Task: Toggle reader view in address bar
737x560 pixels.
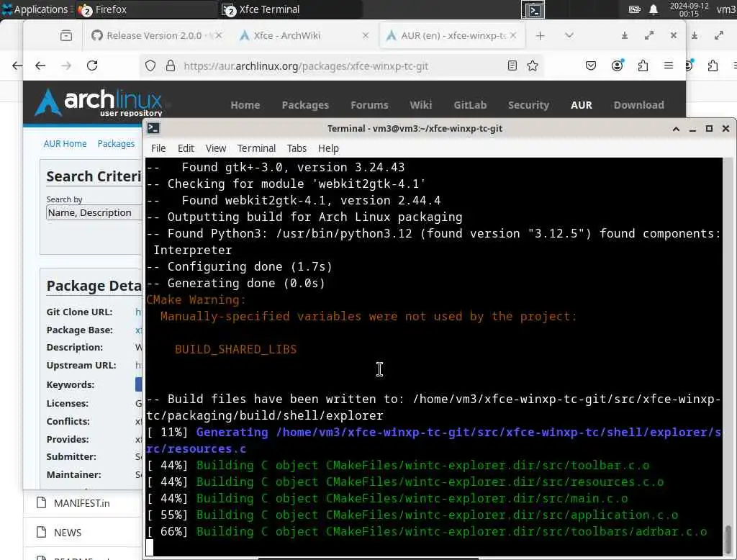Action: click(512, 66)
